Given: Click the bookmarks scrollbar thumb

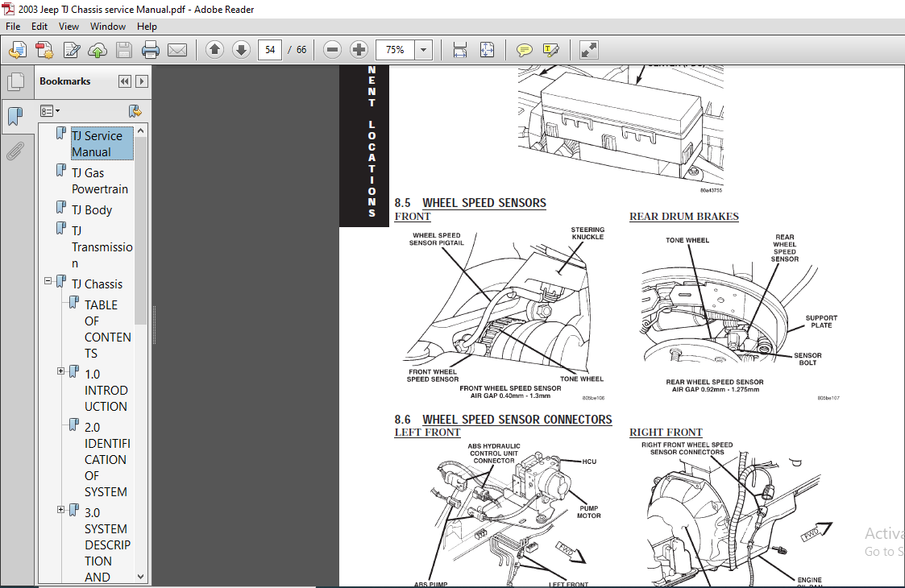Looking at the screenshot, I should (x=140, y=231).
